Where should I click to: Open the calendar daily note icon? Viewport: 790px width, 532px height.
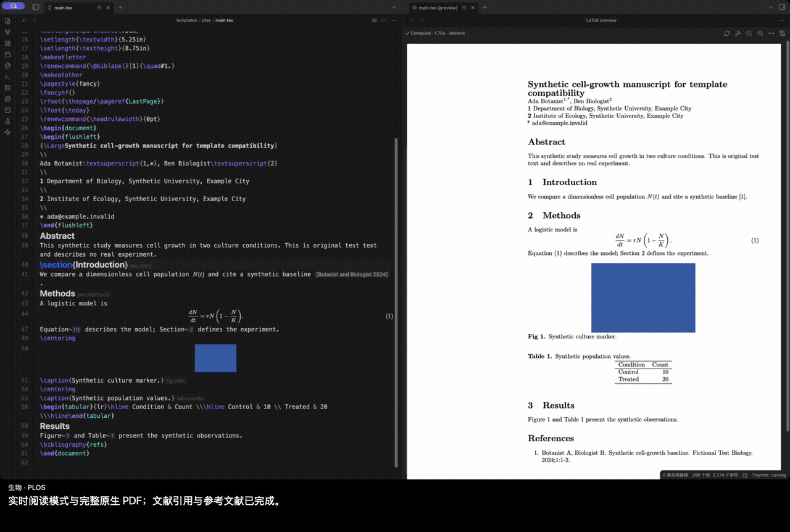pyautogui.click(x=7, y=54)
